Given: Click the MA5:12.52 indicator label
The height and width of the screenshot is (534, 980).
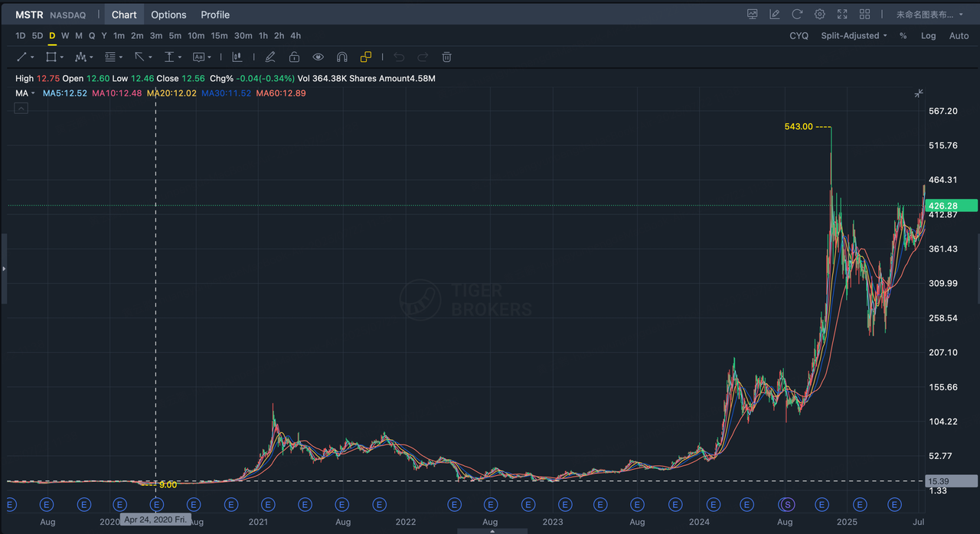Looking at the screenshot, I should click(x=64, y=93).
